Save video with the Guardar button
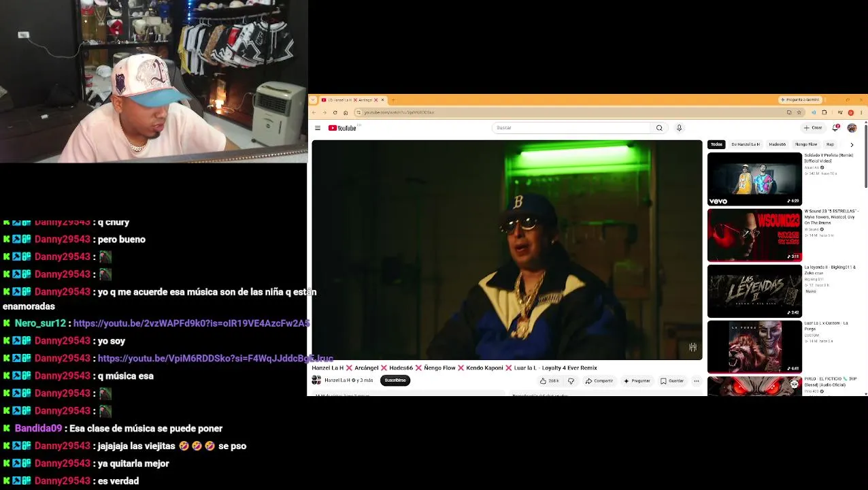Viewport: 868px width, 490px height. click(x=672, y=381)
